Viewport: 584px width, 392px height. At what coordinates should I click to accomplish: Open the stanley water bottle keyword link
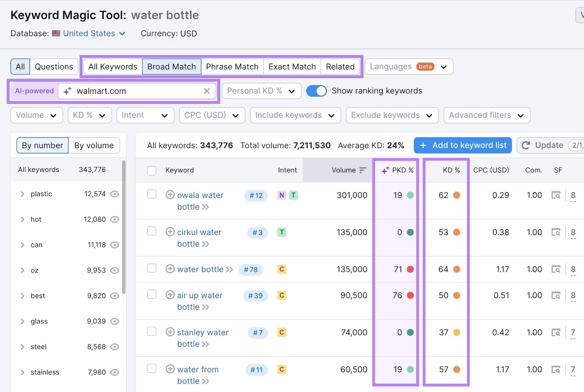[203, 332]
